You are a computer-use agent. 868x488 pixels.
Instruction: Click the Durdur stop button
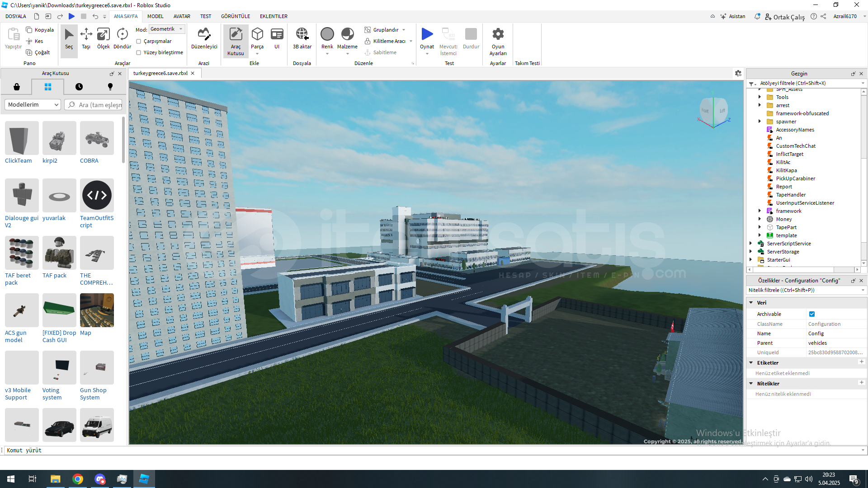pos(471,39)
